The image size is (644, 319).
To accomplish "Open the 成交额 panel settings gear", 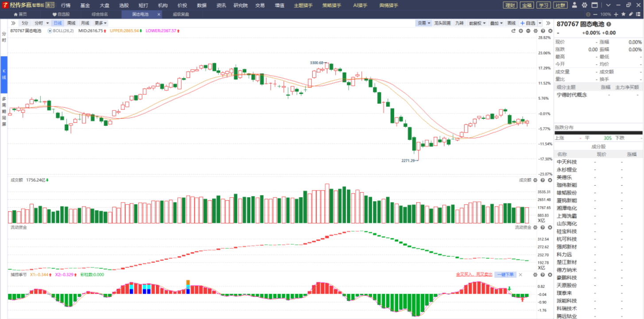I will click(x=535, y=180).
